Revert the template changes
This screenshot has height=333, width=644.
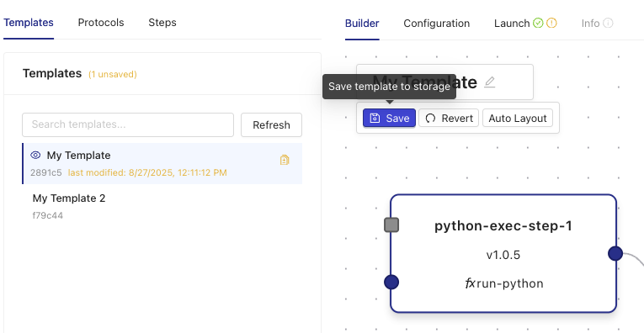pos(449,118)
